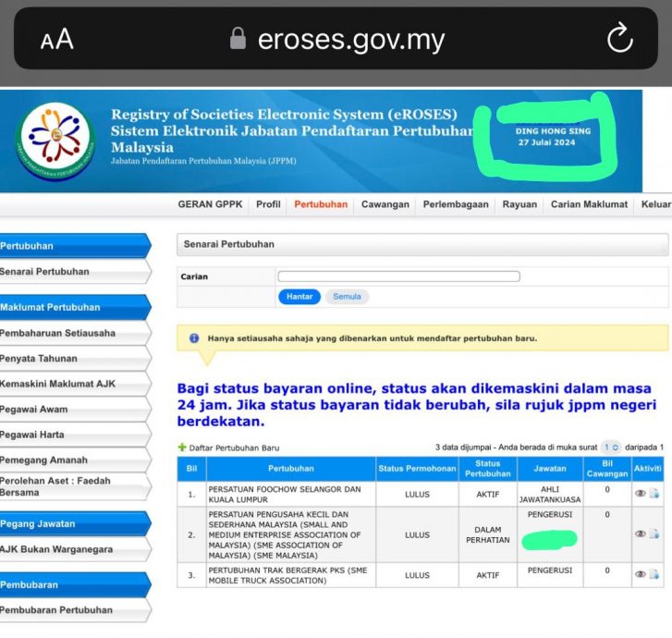Viewport: 672px width, 638px height.
Task: Open document icon for Persatuan Foochow row
Action: click(x=654, y=494)
